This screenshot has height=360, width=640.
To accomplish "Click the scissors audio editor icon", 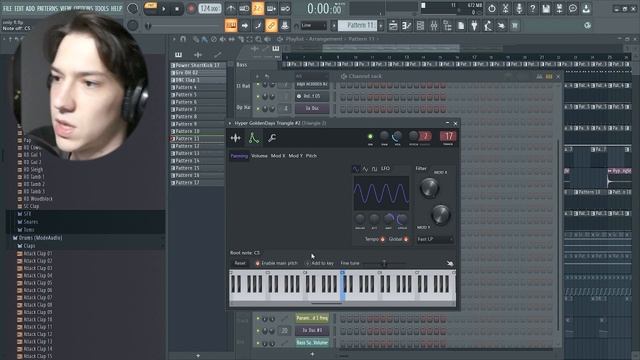I will coord(505,9).
